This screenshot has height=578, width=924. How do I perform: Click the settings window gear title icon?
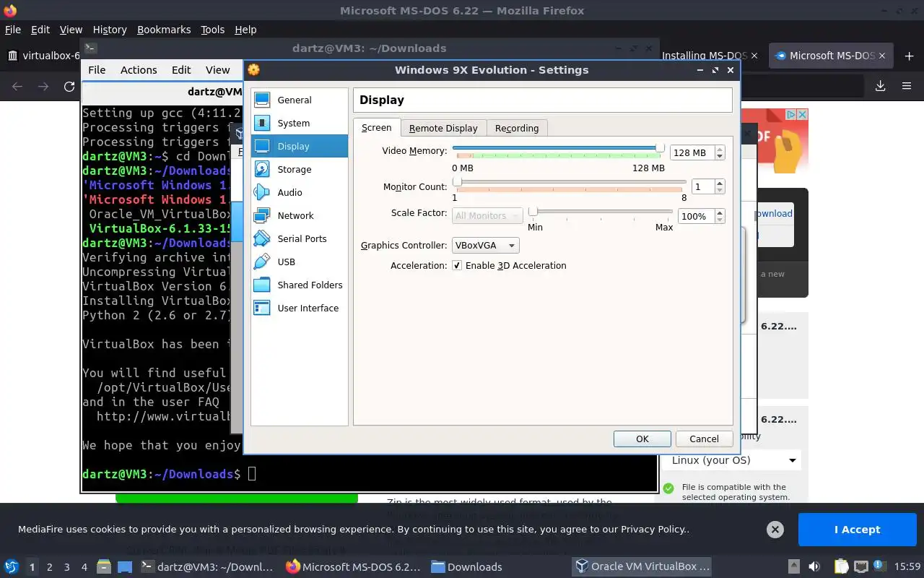tap(253, 70)
